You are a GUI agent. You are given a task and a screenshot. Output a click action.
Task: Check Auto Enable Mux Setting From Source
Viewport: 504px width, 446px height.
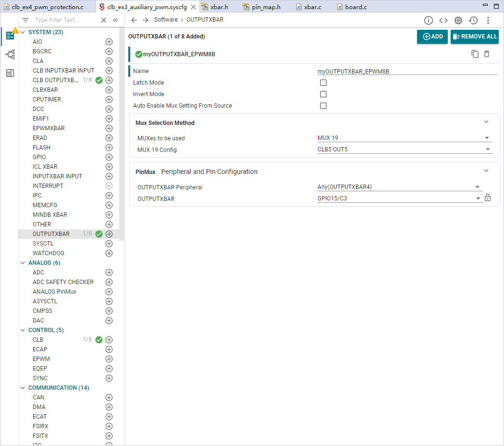point(323,106)
